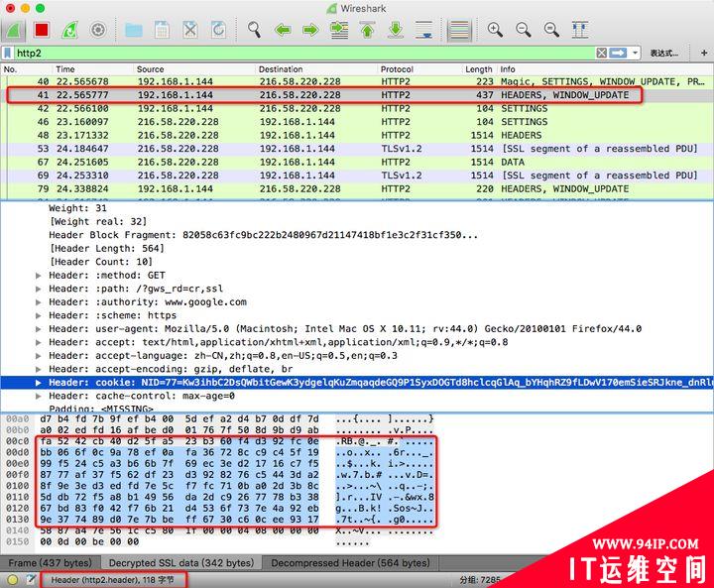Switch to Decrypted SSL data tab
This screenshot has width=714, height=588.
(181, 563)
